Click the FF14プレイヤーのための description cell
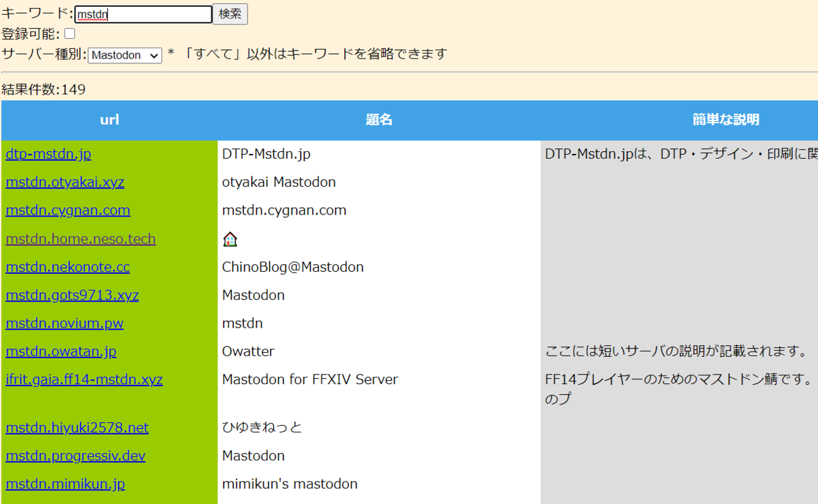Screen dimensions: 818x504 point(680,390)
